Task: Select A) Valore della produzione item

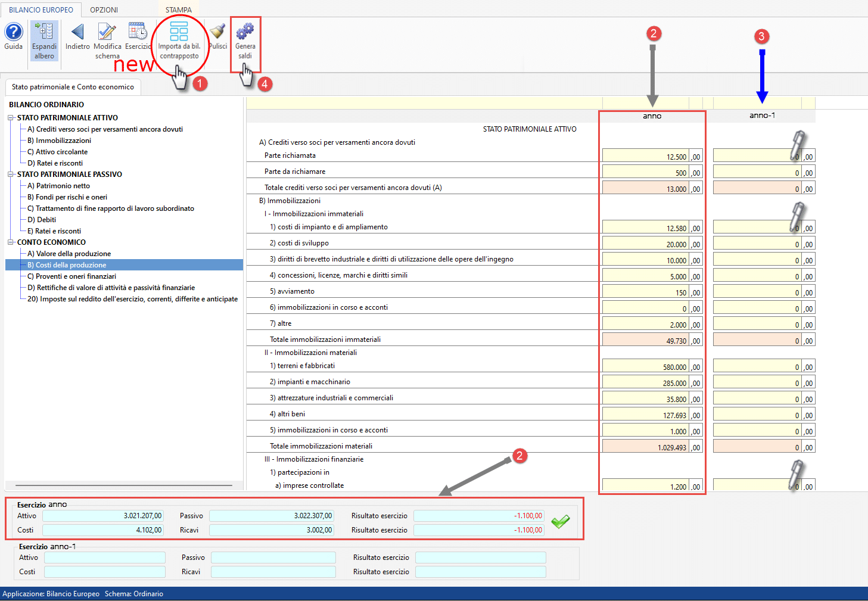Action: point(69,254)
